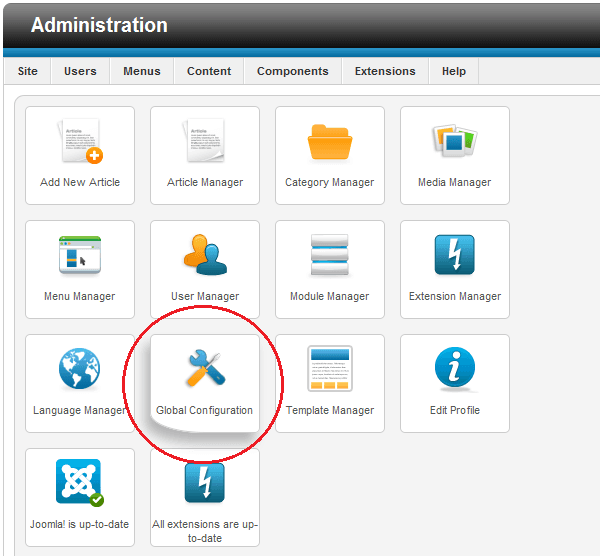Open the Language Manager globe icon

80,368
